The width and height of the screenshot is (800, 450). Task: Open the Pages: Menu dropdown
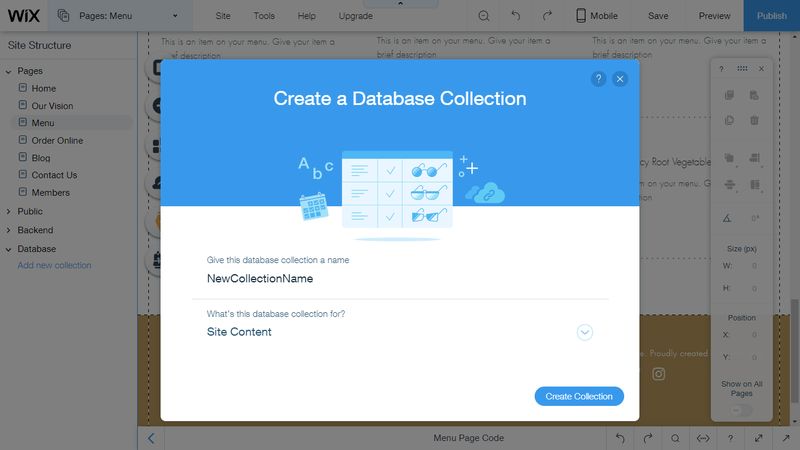[118, 16]
